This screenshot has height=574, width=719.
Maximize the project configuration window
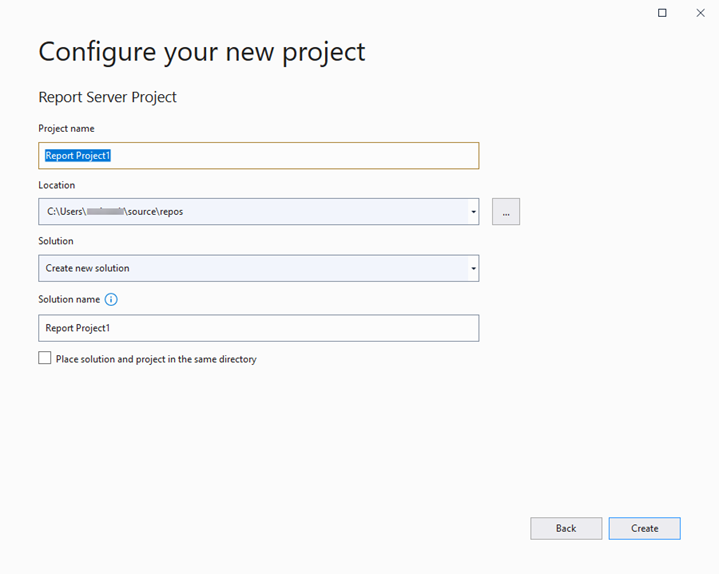662,13
